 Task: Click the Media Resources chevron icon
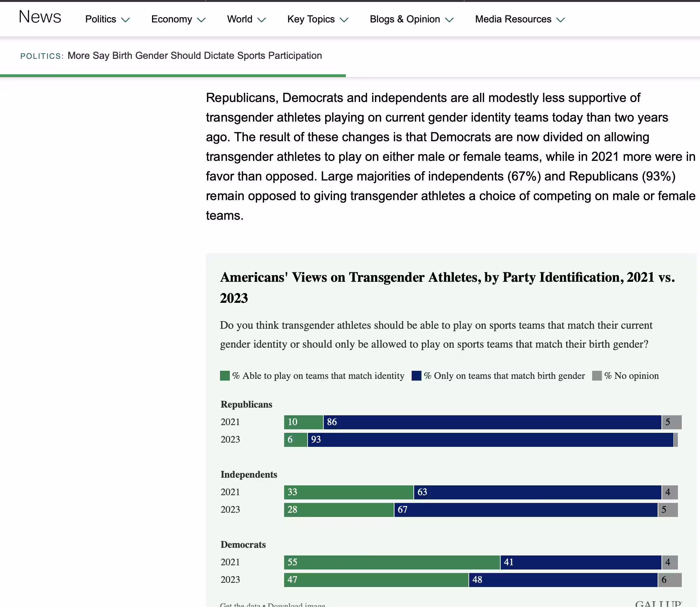click(561, 20)
